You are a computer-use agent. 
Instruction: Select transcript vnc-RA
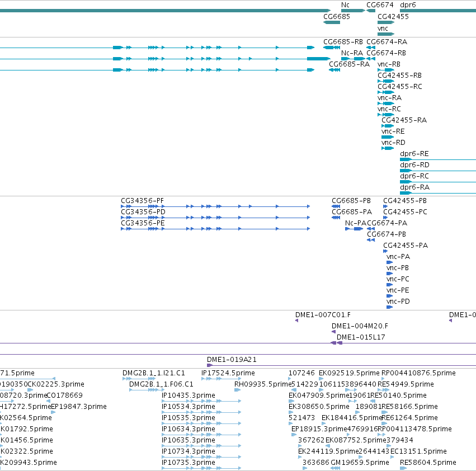click(x=389, y=98)
